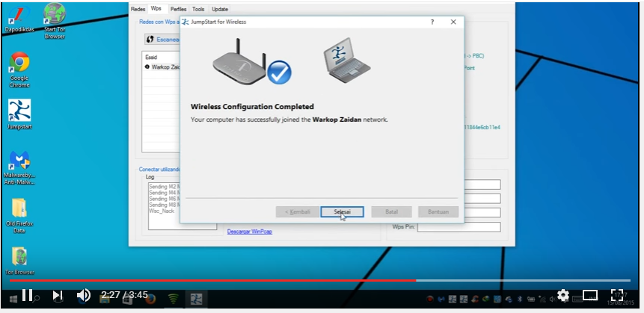The image size is (644, 313).
Task: Open Tor Browser folder icon
Action: click(19, 261)
